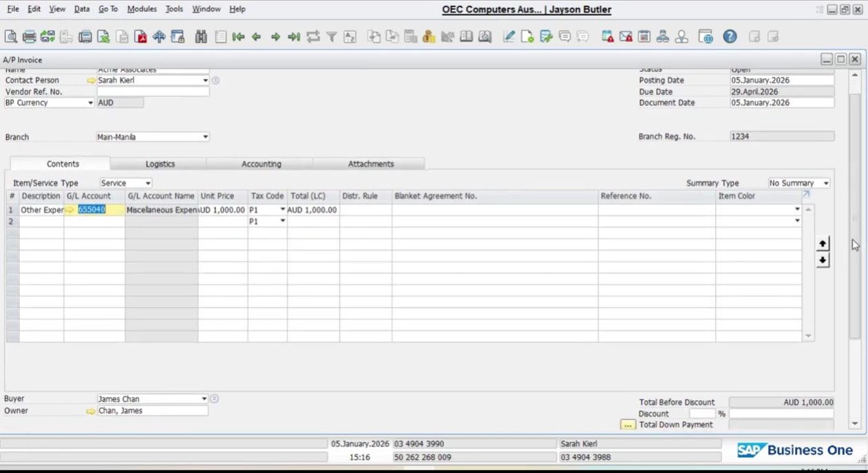Click the Filter Table funnel icon
Image resolution: width=868 pixels, height=473 pixels.
pyautogui.click(x=331, y=36)
